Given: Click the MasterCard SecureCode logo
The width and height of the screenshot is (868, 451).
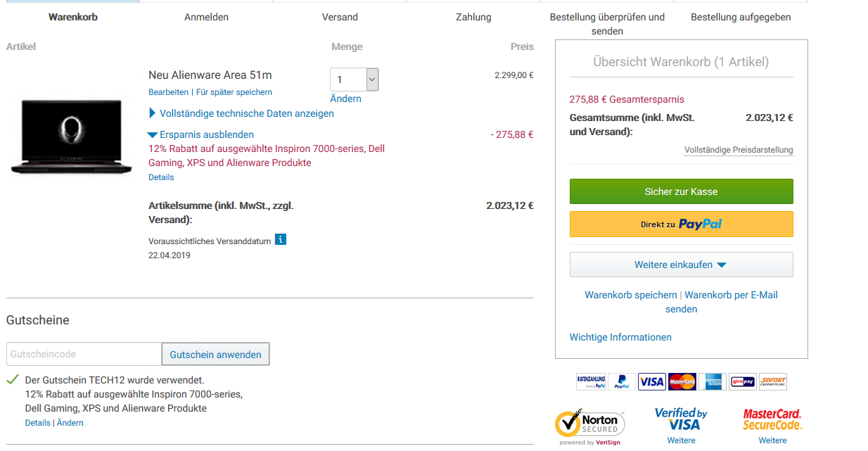Looking at the screenshot, I should click(772, 419).
